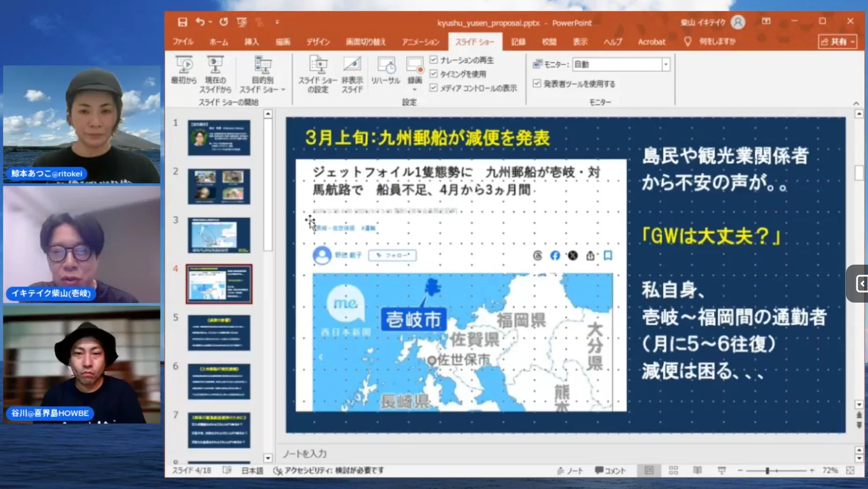Save the presentation with the disk icon
Screen dimensions: 868x489
(x=183, y=22)
